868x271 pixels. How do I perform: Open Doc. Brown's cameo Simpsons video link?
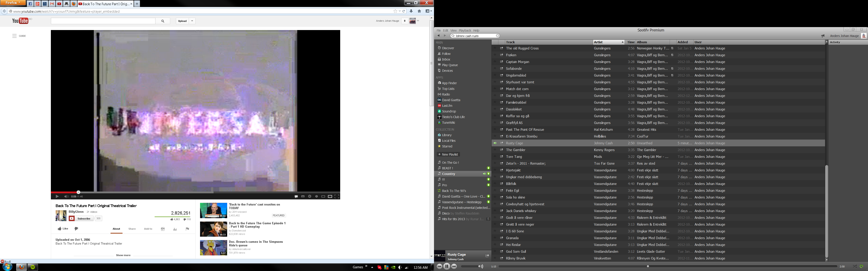click(256, 243)
